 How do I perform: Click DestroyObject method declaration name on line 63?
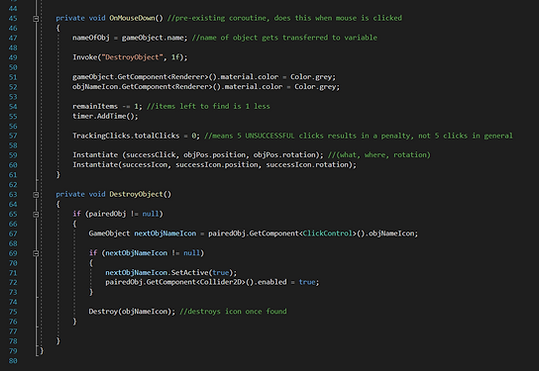coord(136,194)
